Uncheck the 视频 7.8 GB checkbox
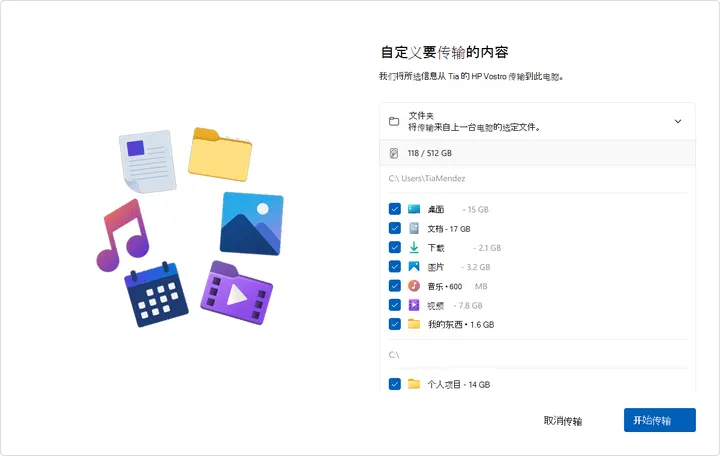 394,305
